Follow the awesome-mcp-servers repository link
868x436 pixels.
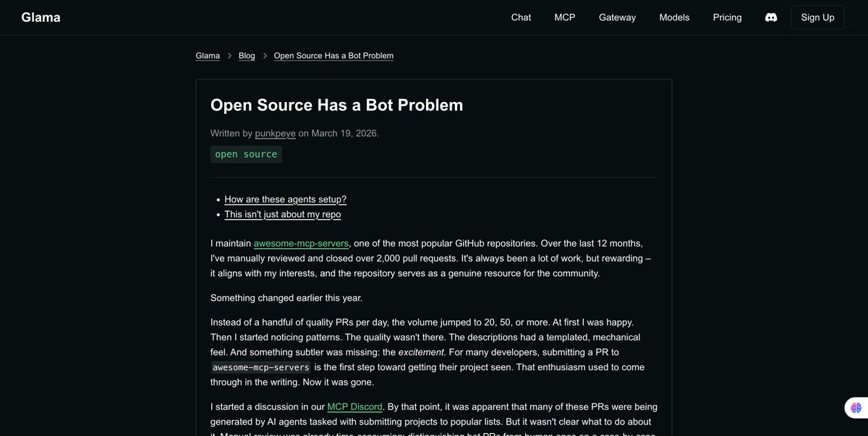pos(301,242)
